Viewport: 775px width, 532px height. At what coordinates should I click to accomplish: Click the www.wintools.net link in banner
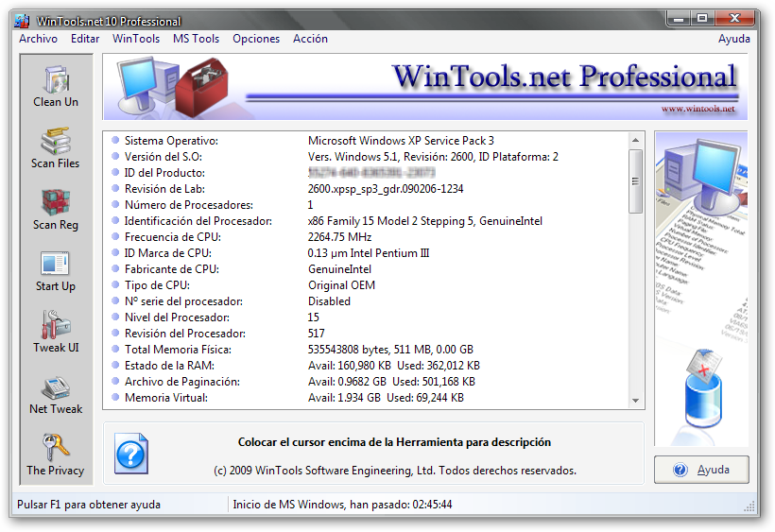[697, 109]
